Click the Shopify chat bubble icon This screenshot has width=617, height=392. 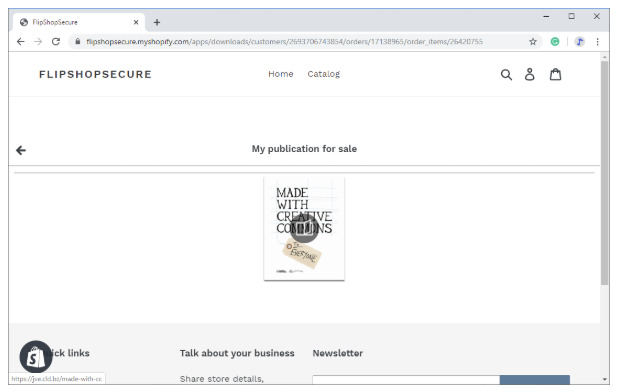tap(36, 357)
